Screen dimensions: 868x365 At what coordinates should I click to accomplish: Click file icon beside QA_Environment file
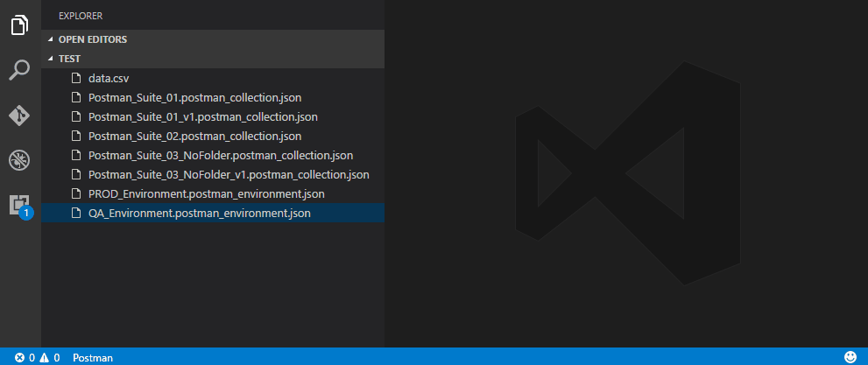(76, 213)
